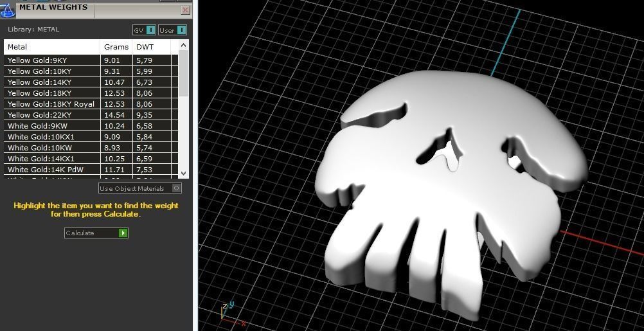Click the green arrow on the Calculate button
Screen dimensions: 644x331
pos(123,233)
